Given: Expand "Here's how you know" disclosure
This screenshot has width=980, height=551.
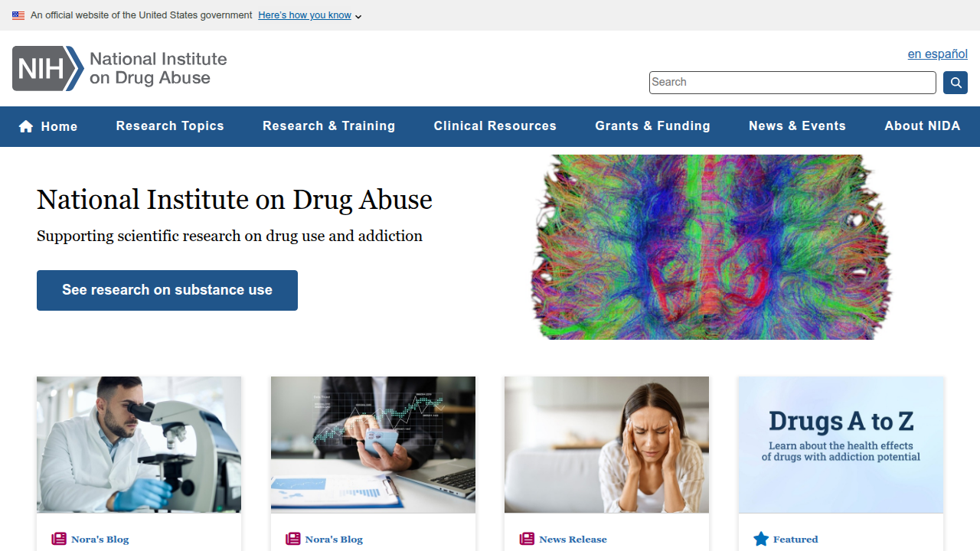Looking at the screenshot, I should tap(310, 15).
